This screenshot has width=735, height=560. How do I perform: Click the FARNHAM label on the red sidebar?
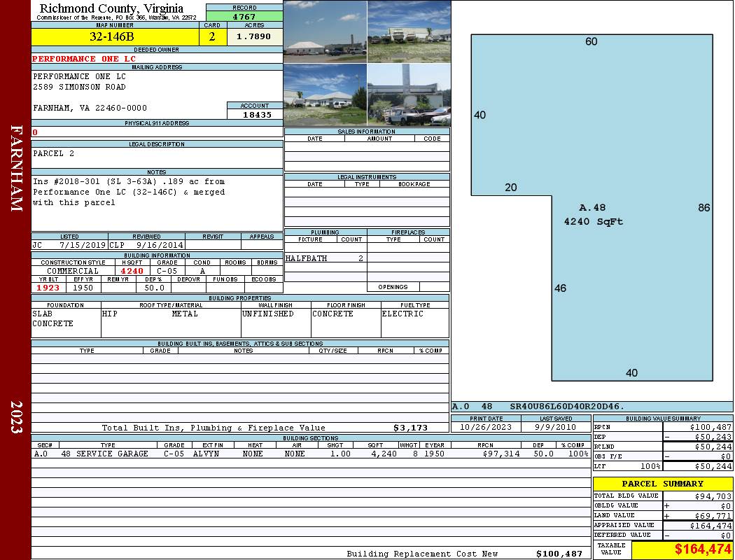pos(17,168)
